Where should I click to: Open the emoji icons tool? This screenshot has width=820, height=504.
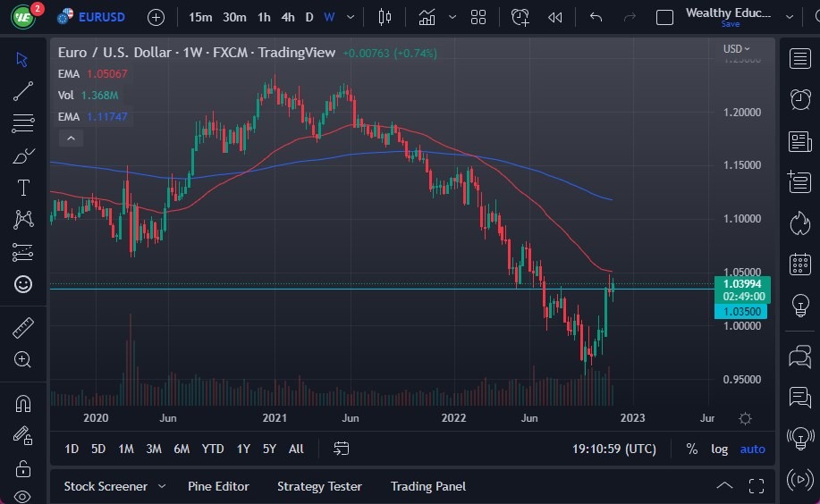pos(23,284)
